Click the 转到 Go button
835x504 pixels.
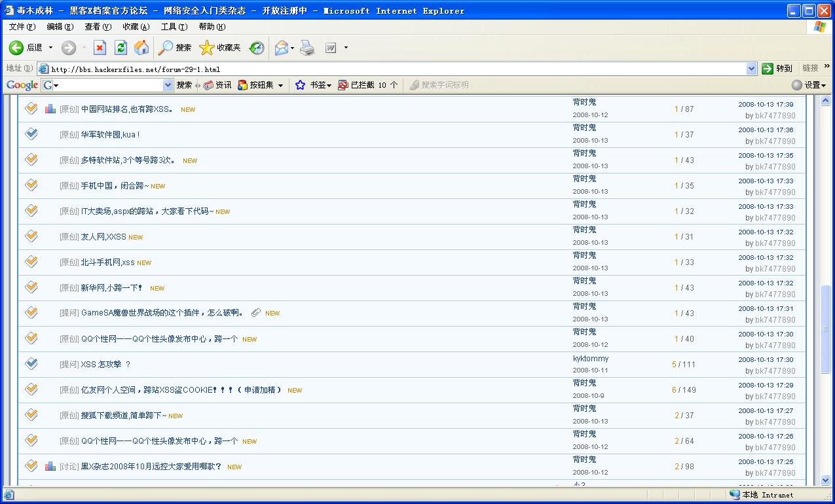(x=777, y=69)
